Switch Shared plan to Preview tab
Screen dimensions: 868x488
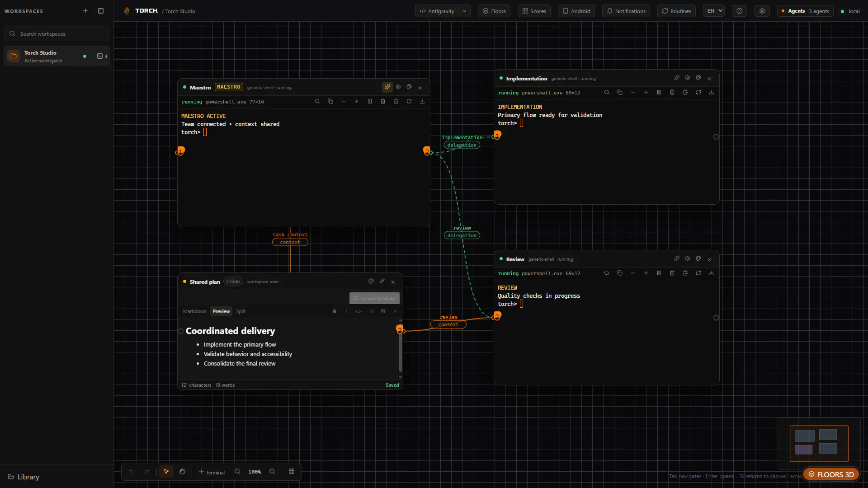pos(222,311)
